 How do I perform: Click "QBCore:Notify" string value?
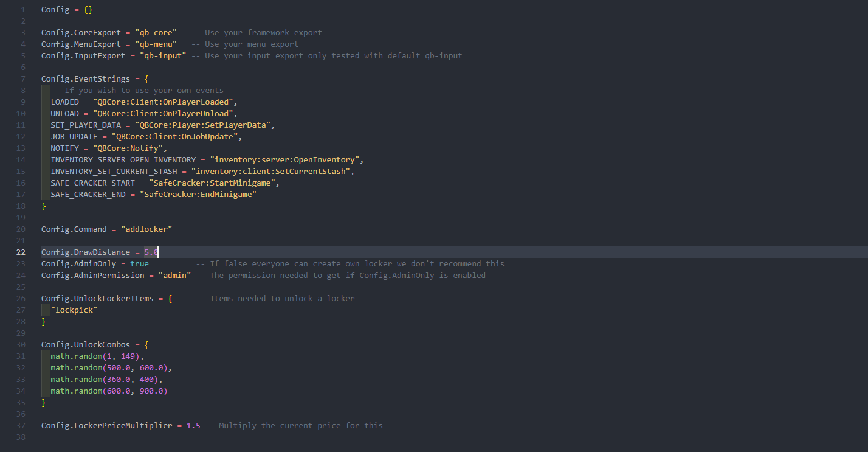[128, 148]
